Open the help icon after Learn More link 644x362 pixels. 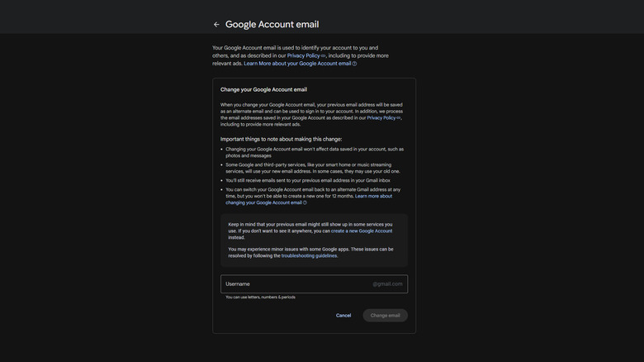pos(354,64)
